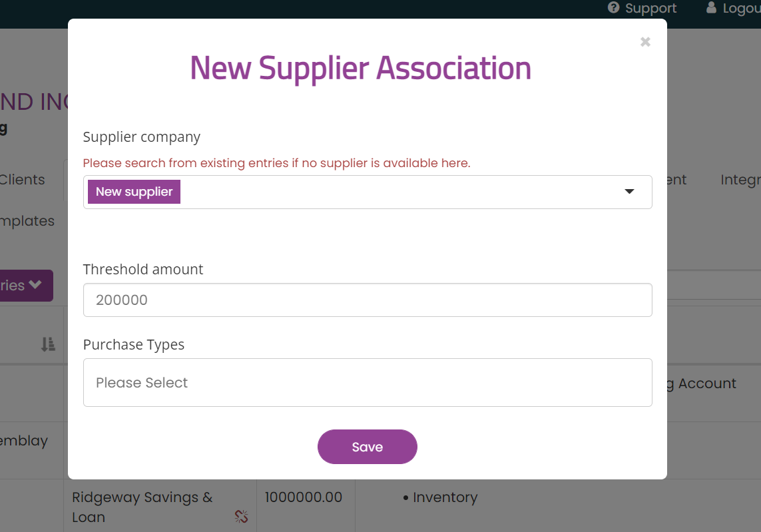761x532 pixels.
Task: Switch to the Templates tab
Action: [27, 221]
